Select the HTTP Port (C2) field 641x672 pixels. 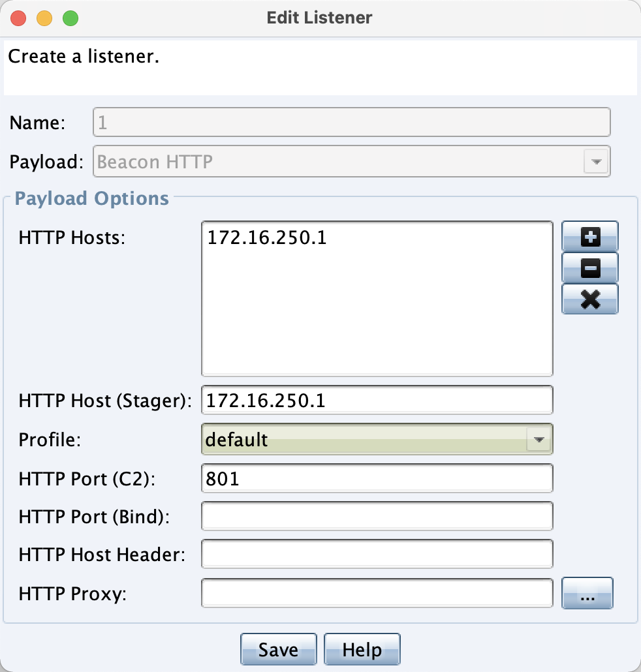tap(377, 478)
